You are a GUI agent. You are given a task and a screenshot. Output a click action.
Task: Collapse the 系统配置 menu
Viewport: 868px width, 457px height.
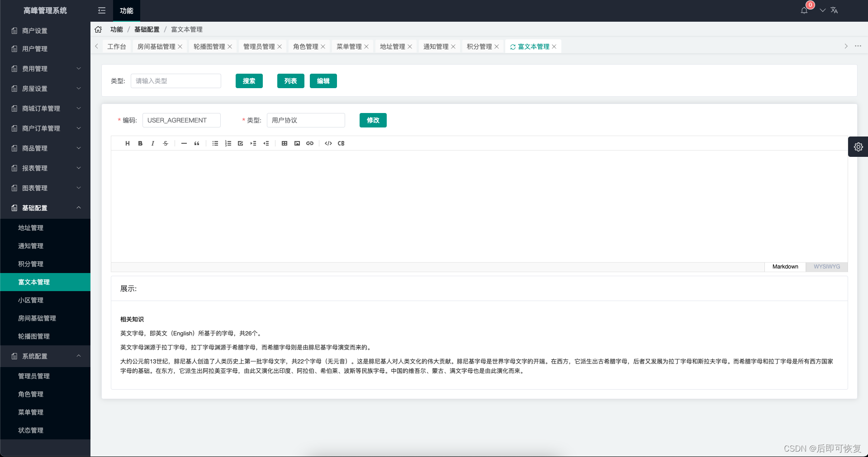[45, 356]
